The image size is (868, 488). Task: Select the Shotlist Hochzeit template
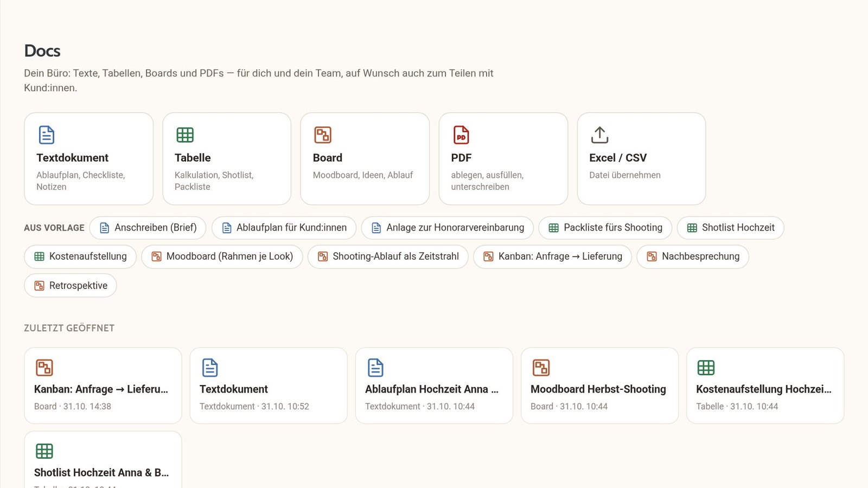pos(730,228)
